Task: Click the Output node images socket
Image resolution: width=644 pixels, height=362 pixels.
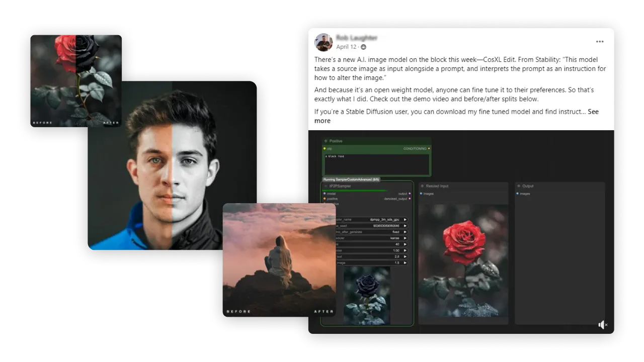Action: [x=517, y=194]
